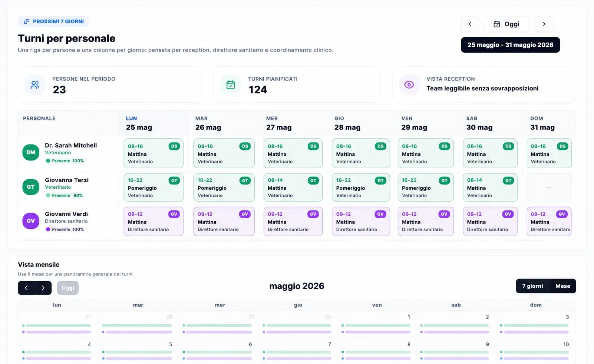
Task: Click the calendar-check icon in Turni pianificati
Action: coord(231,85)
